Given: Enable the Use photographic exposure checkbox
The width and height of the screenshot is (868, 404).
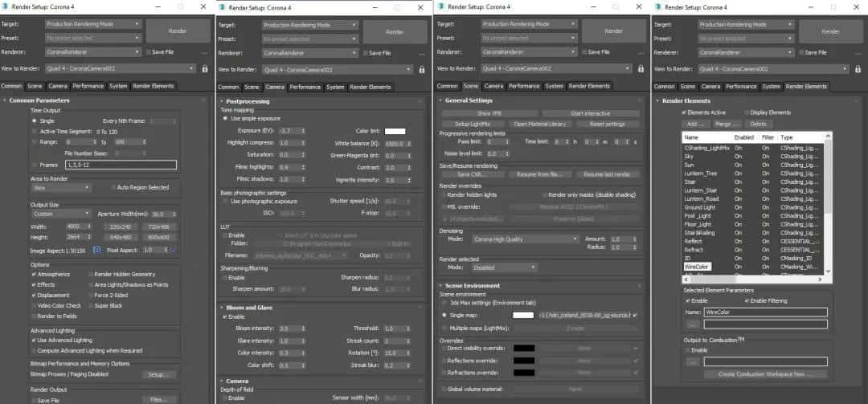Looking at the screenshot, I should (x=225, y=202).
